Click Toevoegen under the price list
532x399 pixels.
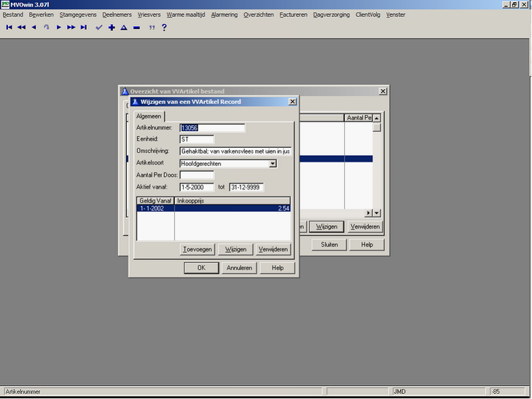[x=197, y=249]
